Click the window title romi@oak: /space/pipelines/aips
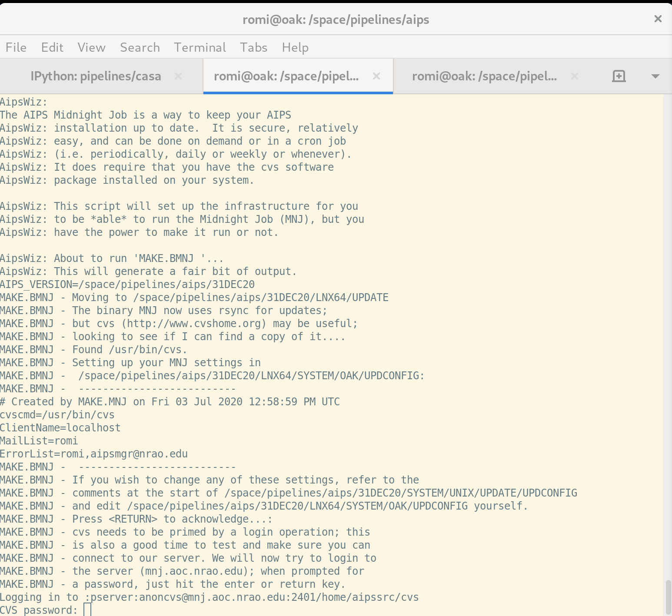This screenshot has width=672, height=616. pos(336,20)
